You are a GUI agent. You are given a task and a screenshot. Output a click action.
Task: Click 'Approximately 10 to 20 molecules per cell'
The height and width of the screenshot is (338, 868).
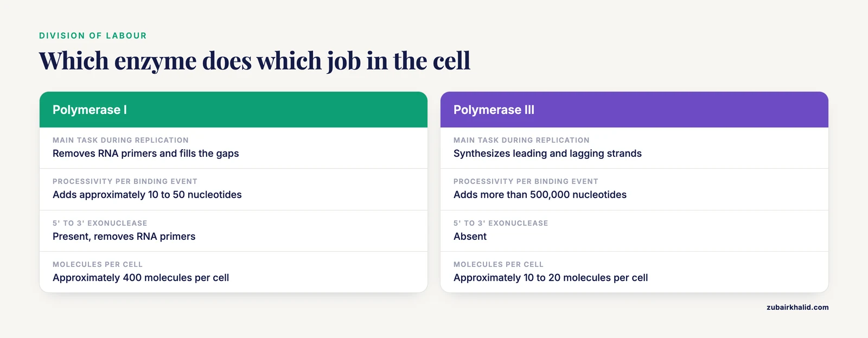[x=551, y=278]
